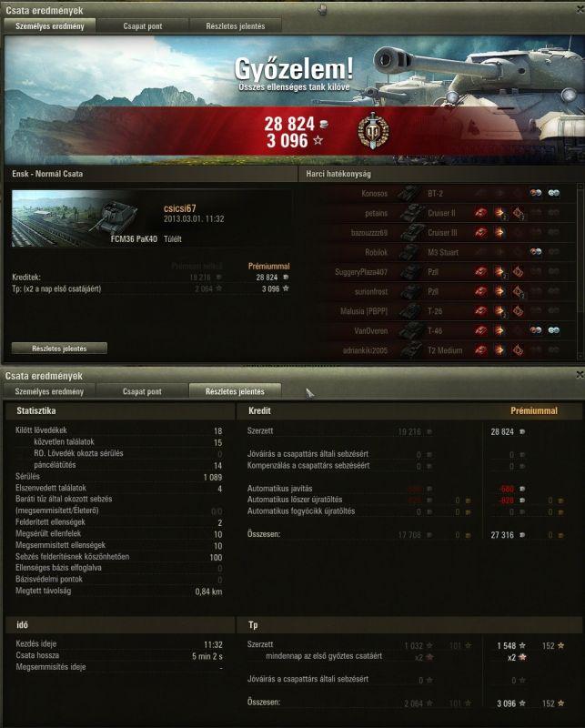Image resolution: width=585 pixels, height=728 pixels.
Task: Click the Harci hatékonyság list scrollbar
Action: (x=580, y=270)
